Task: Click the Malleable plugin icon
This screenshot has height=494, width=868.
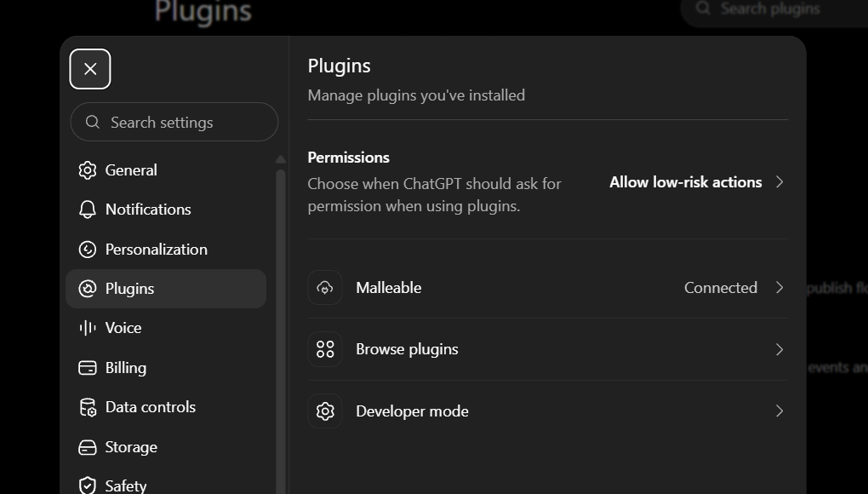Action: tap(325, 287)
